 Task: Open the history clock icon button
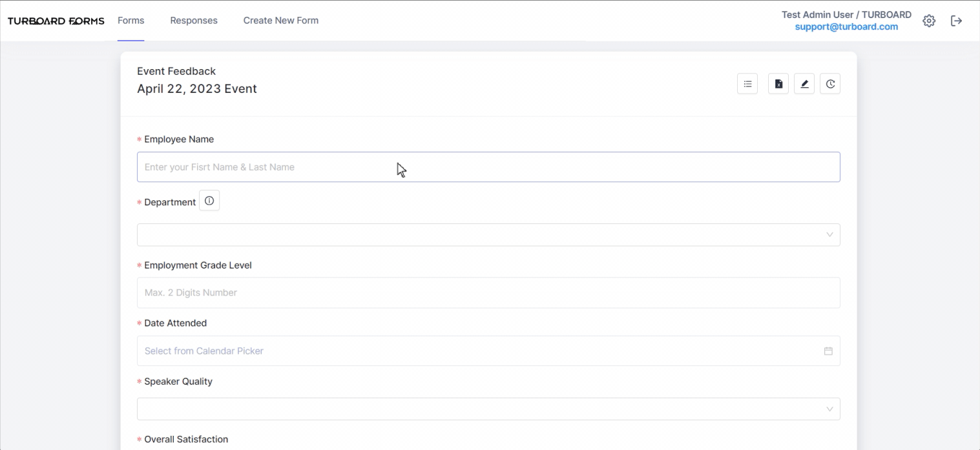coord(830,84)
